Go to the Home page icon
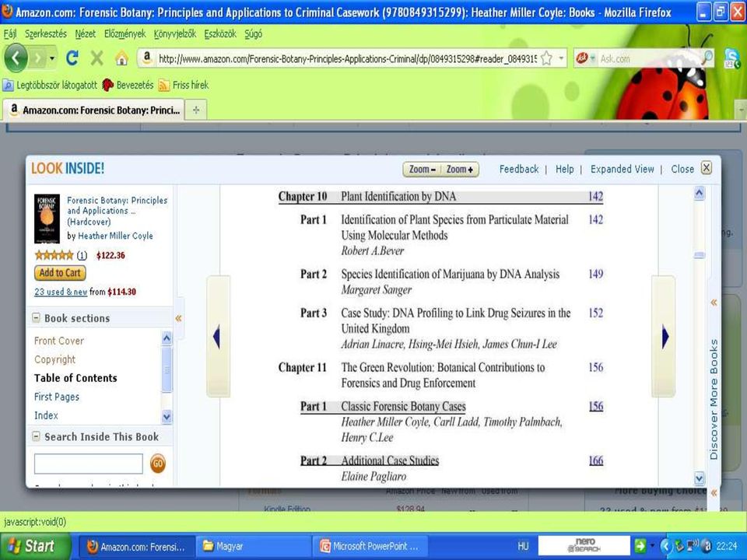747x560 pixels. point(121,58)
